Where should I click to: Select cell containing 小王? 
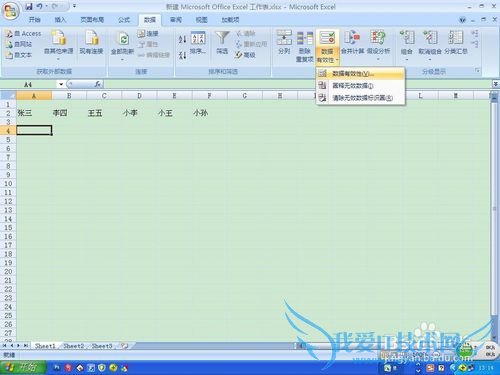(x=174, y=113)
